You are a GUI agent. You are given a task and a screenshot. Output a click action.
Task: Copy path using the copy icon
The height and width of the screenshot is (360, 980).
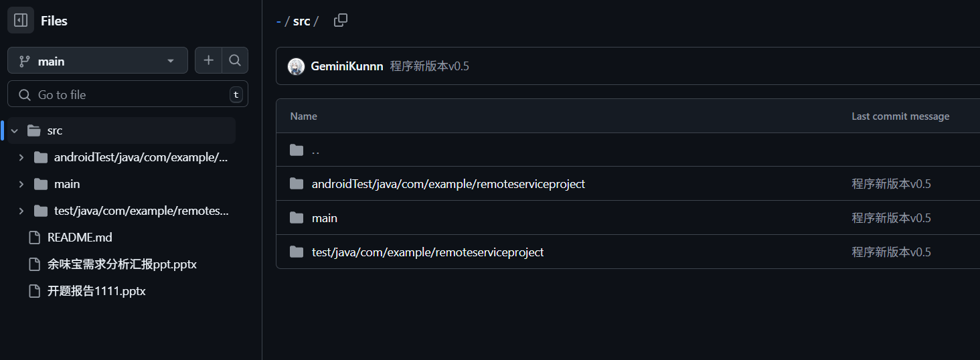point(341,21)
